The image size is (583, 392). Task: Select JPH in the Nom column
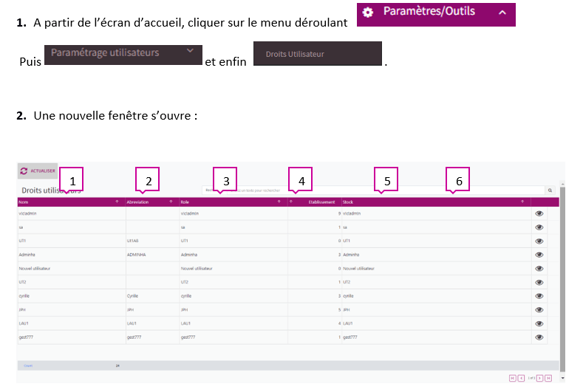[22, 310]
